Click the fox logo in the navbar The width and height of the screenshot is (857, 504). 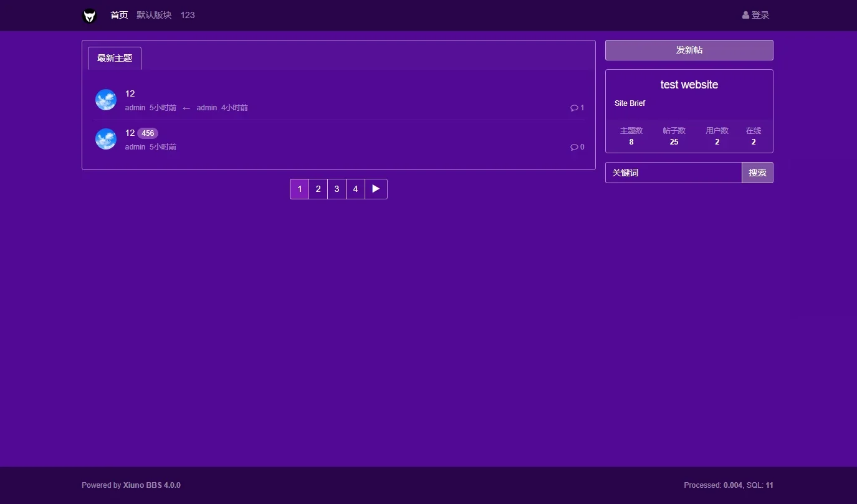coord(89,15)
